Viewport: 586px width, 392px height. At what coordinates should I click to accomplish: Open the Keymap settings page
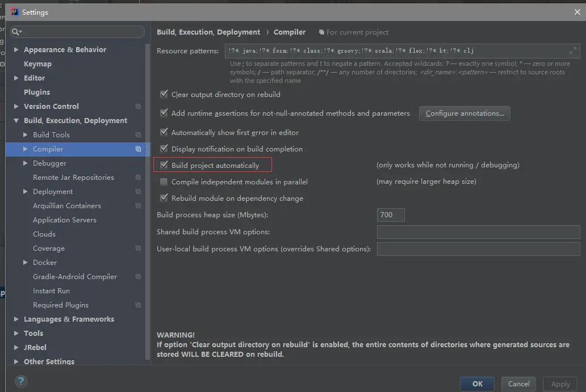[x=37, y=64]
